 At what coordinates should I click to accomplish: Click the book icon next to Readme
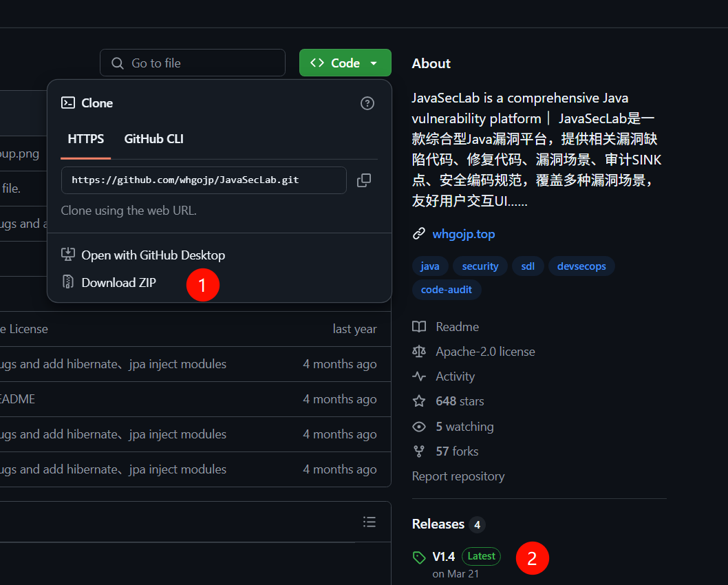click(419, 327)
